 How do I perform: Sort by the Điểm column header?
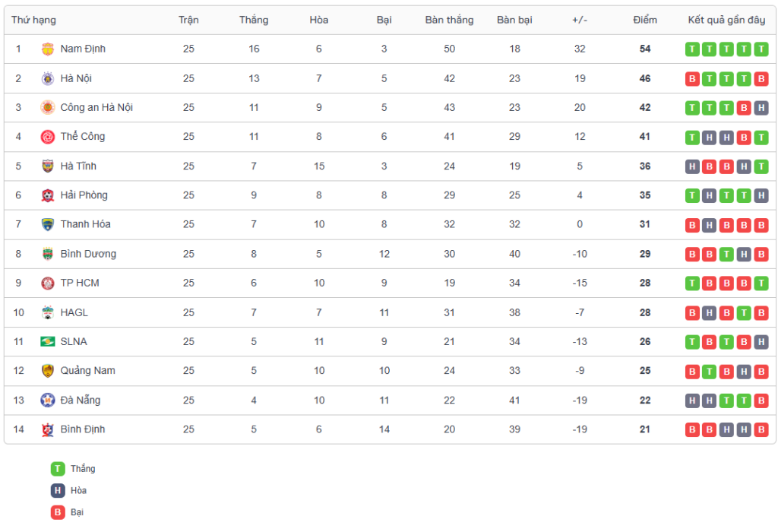click(x=644, y=20)
